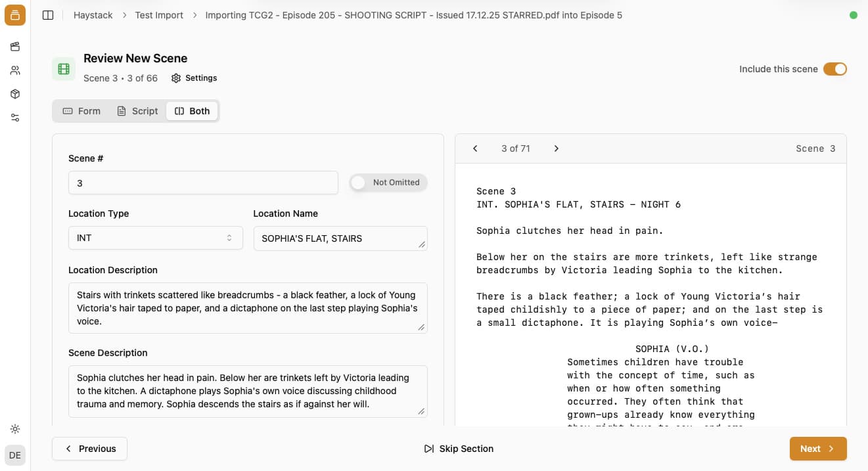Screen dimensions: 868x471
Task: Toggle Include this scene switch
Action: coord(835,69)
